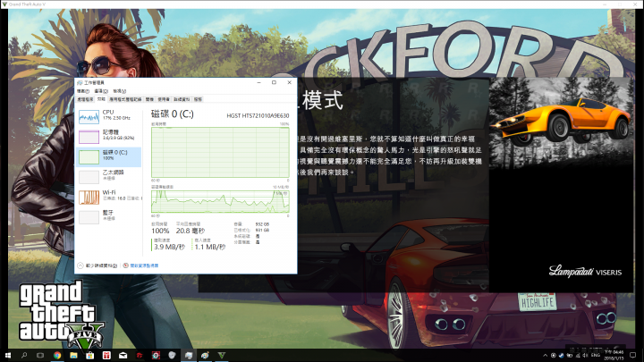Open taskbar search magnifier
Image resolution: width=644 pixels, height=362 pixels.
[x=24, y=356]
